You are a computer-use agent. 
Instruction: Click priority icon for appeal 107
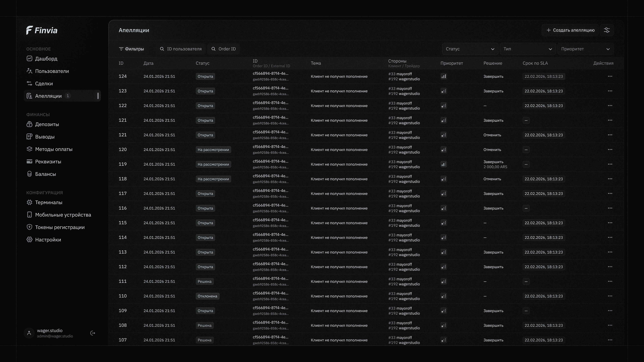(x=443, y=340)
